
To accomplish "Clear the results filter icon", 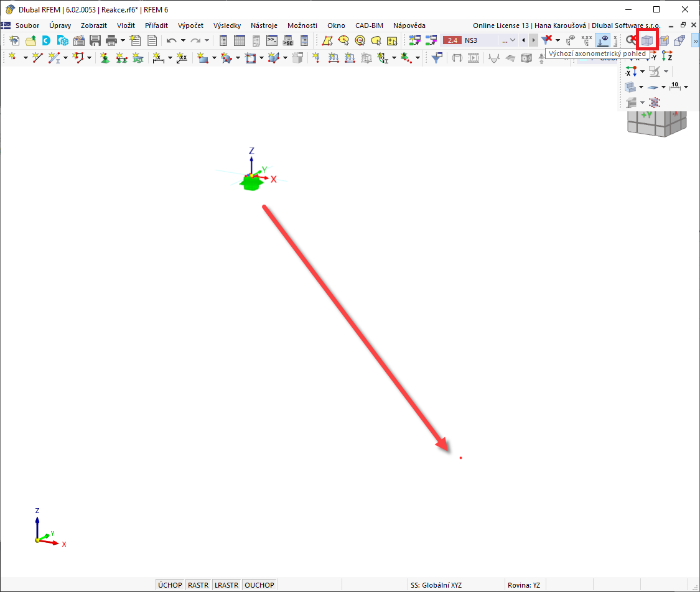I will pyautogui.click(x=546, y=40).
